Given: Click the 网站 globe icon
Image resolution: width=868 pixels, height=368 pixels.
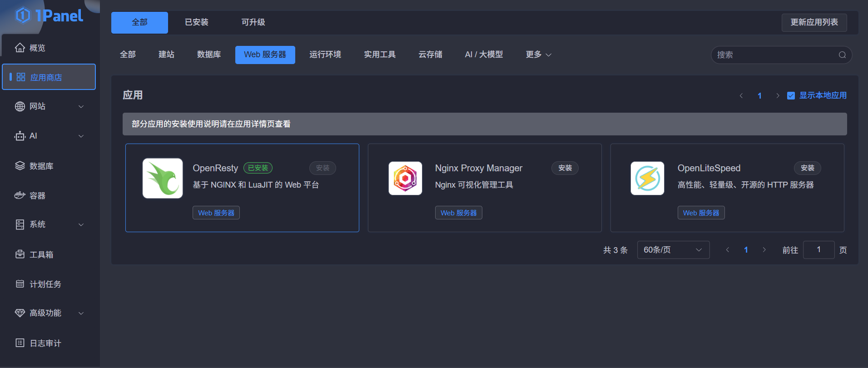Looking at the screenshot, I should coord(20,106).
